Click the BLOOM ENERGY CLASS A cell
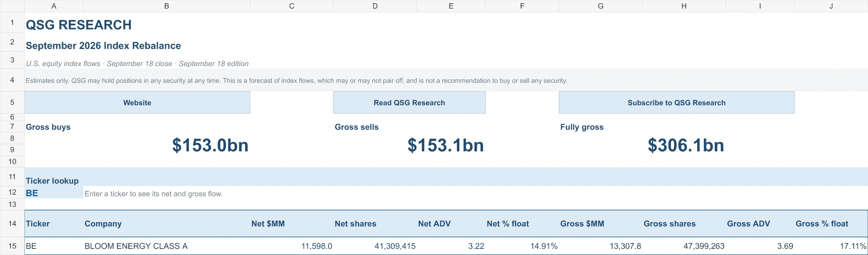The width and height of the screenshot is (868, 255). click(167, 246)
